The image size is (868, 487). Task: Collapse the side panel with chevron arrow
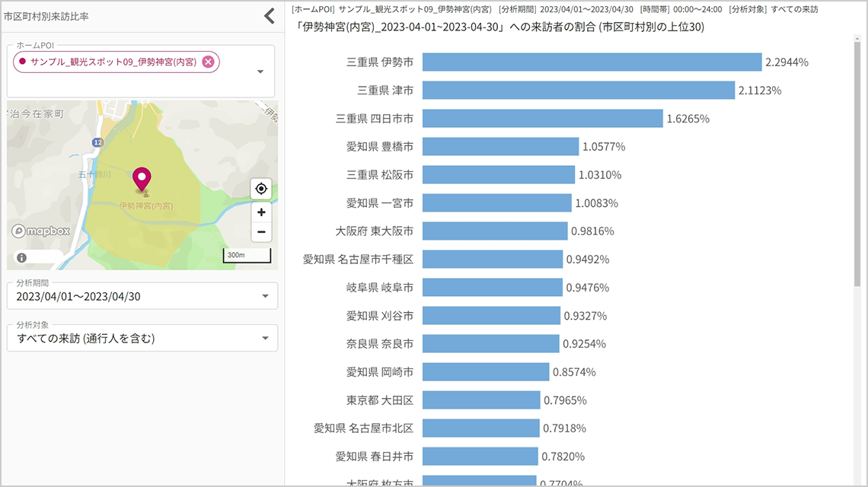[x=269, y=16]
